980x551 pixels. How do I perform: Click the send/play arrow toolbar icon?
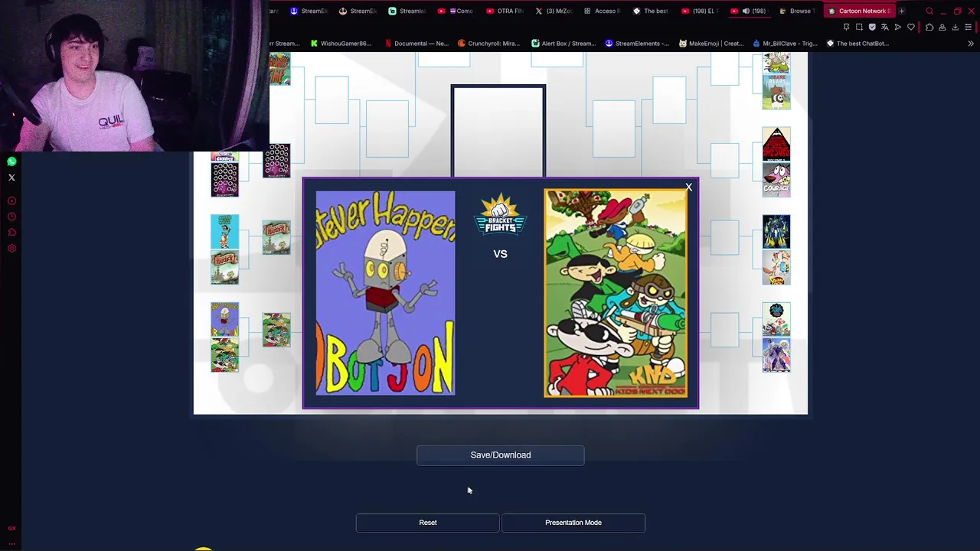click(x=898, y=28)
